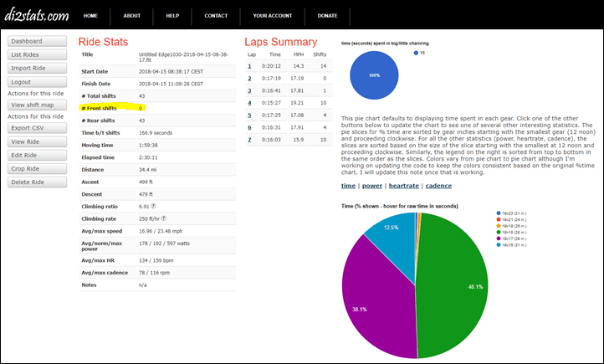Click the Start Date value '2018-04-15 08:38:17 CEST'
This screenshot has height=364, width=604.
171,72
